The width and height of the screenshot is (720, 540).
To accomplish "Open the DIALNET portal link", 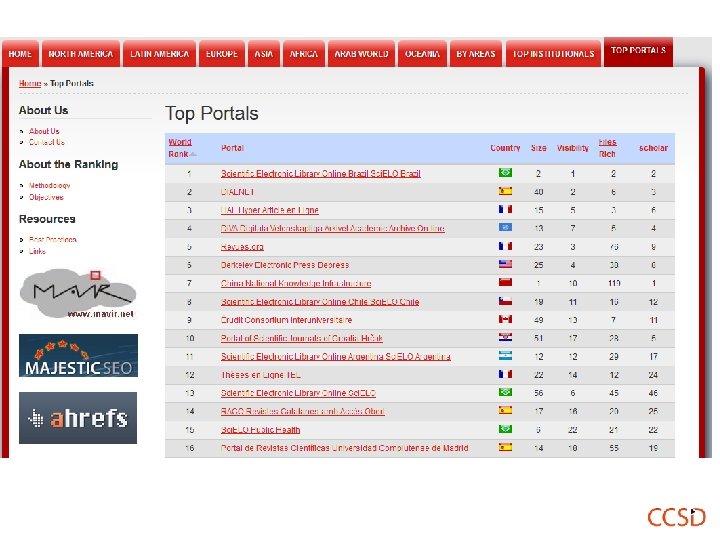I will point(237,192).
